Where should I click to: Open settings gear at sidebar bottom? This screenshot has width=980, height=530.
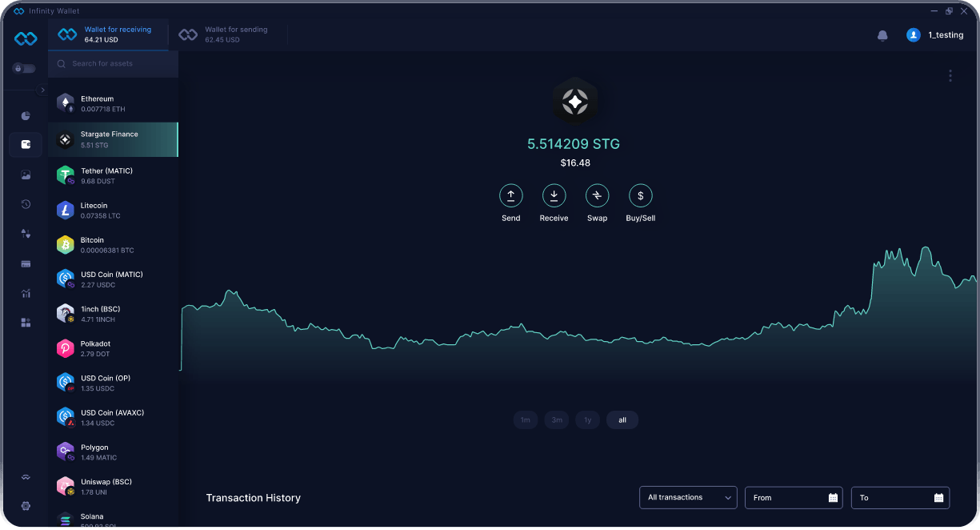(x=26, y=506)
